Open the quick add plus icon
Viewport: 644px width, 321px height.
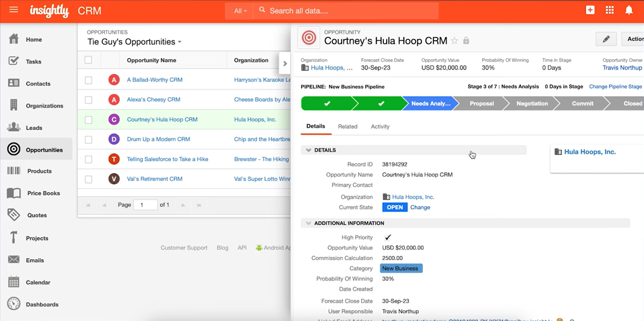[x=590, y=10]
